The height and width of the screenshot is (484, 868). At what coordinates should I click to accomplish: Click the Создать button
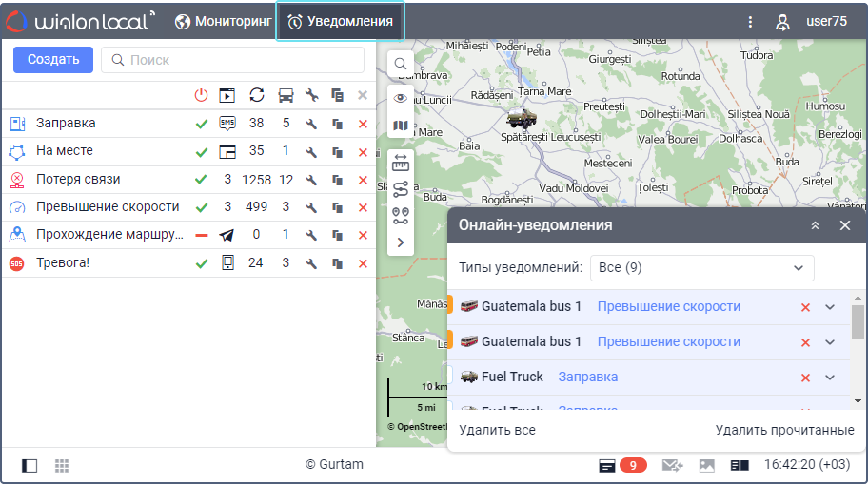coord(53,59)
